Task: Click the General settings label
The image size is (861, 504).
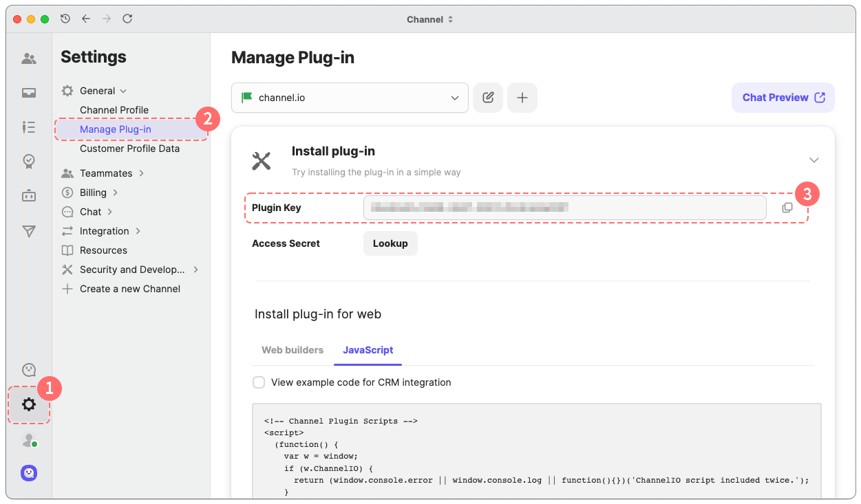Action: coord(97,91)
